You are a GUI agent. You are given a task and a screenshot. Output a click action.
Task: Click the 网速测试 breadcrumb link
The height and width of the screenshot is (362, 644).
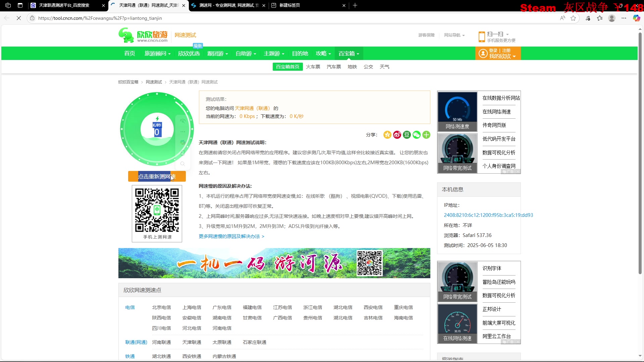tap(154, 82)
